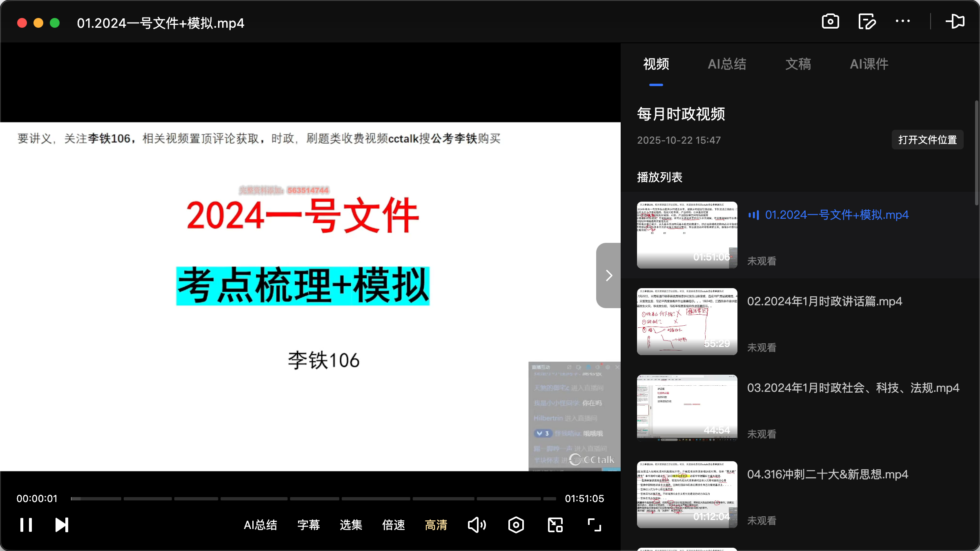Open the 倍速 playback speed options
The height and width of the screenshot is (551, 980).
click(393, 525)
